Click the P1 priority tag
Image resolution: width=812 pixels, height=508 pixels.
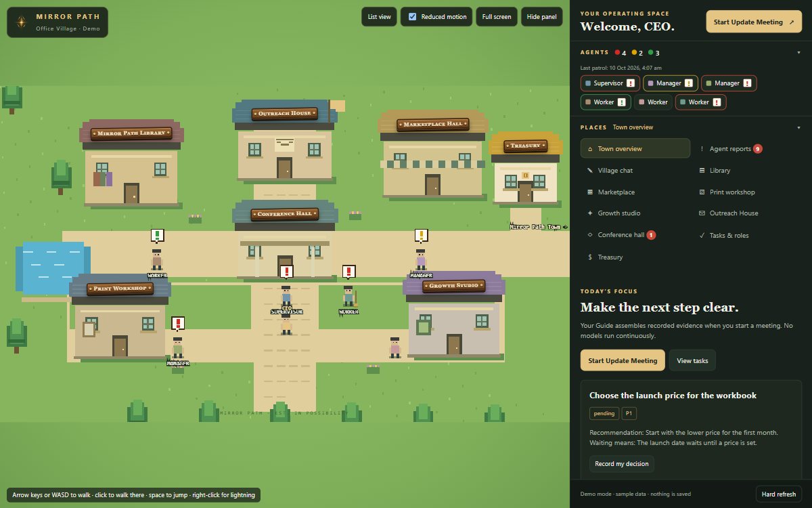coord(629,413)
